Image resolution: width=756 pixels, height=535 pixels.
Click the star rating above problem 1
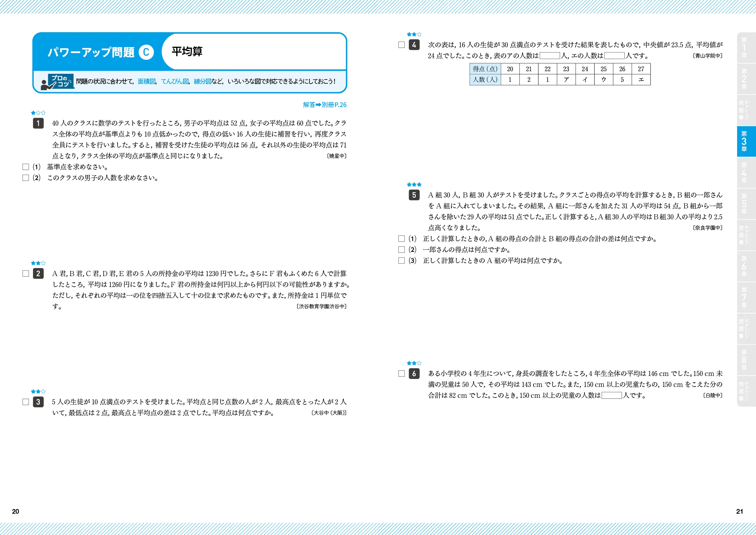pos(38,113)
